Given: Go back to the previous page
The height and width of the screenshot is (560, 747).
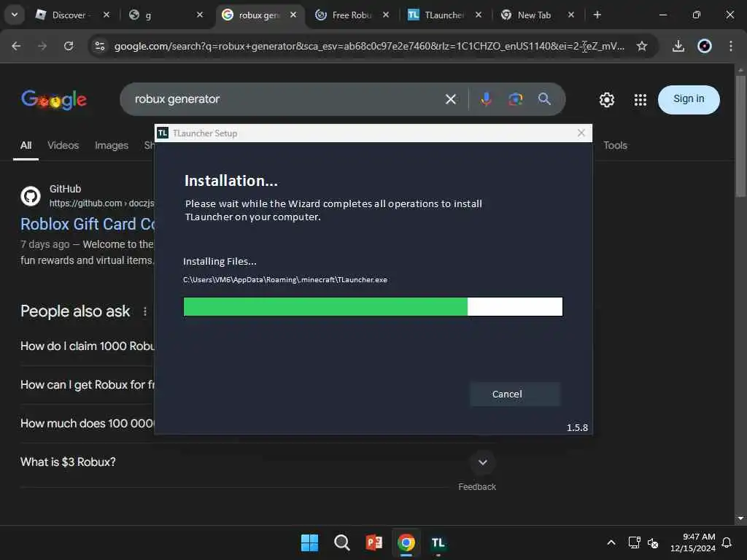Looking at the screenshot, I should [x=16, y=46].
